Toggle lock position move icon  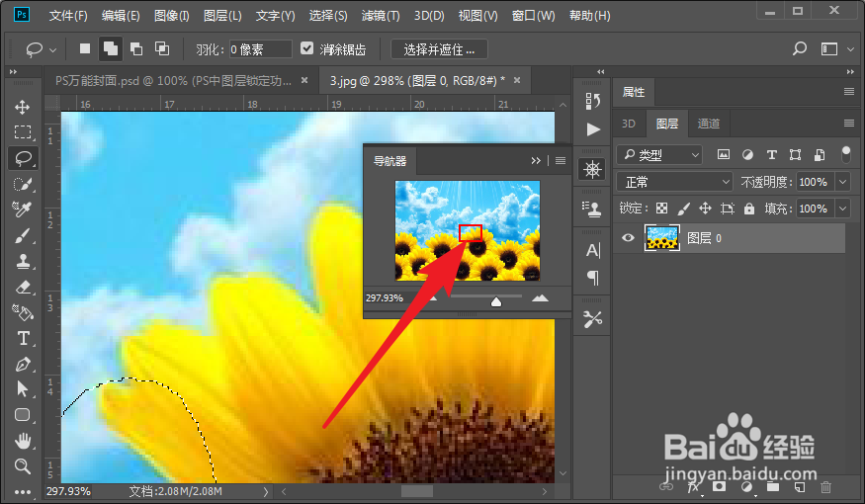(705, 209)
